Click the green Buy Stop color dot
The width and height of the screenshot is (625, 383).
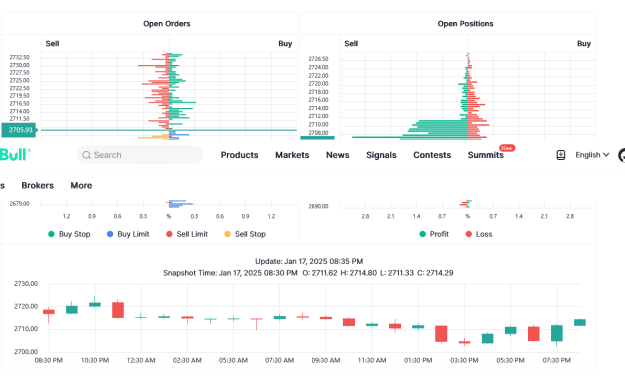51,234
